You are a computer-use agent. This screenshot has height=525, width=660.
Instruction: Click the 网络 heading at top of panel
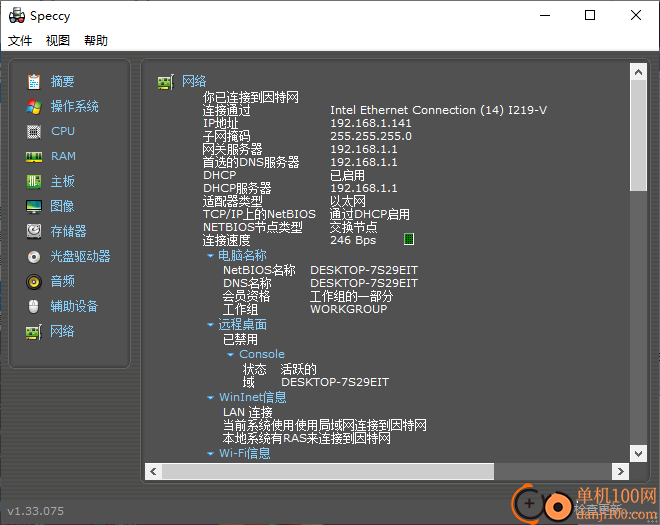pos(194,81)
